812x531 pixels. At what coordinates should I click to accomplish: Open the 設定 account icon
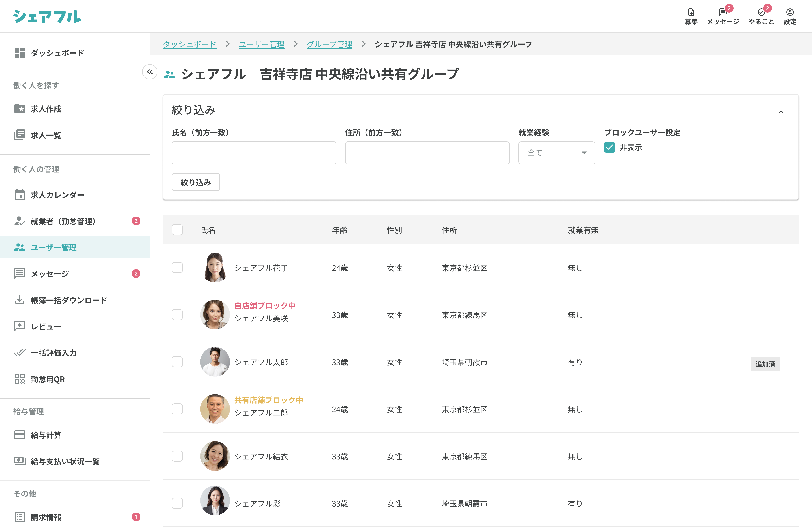coord(790,12)
